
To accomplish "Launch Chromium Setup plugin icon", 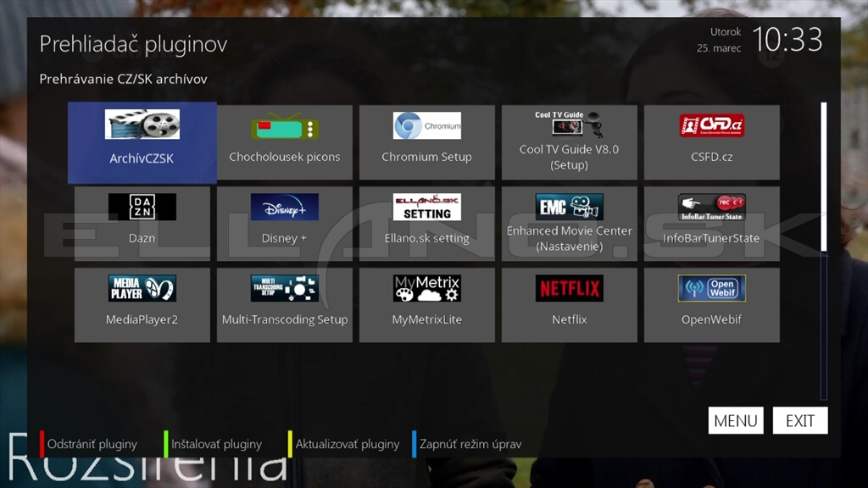I will point(427,125).
